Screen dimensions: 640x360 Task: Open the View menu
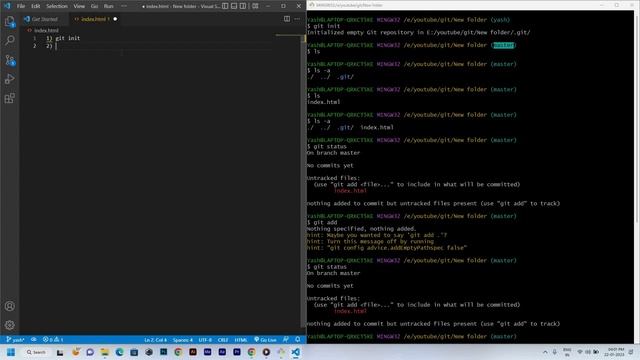pyautogui.click(x=79, y=6)
